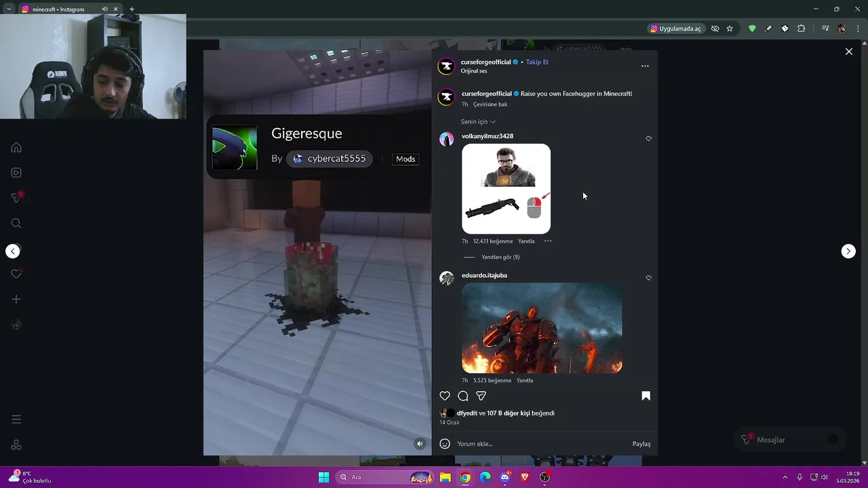Mute the video with the speaker button
This screenshot has height=488, width=868.
420,444
